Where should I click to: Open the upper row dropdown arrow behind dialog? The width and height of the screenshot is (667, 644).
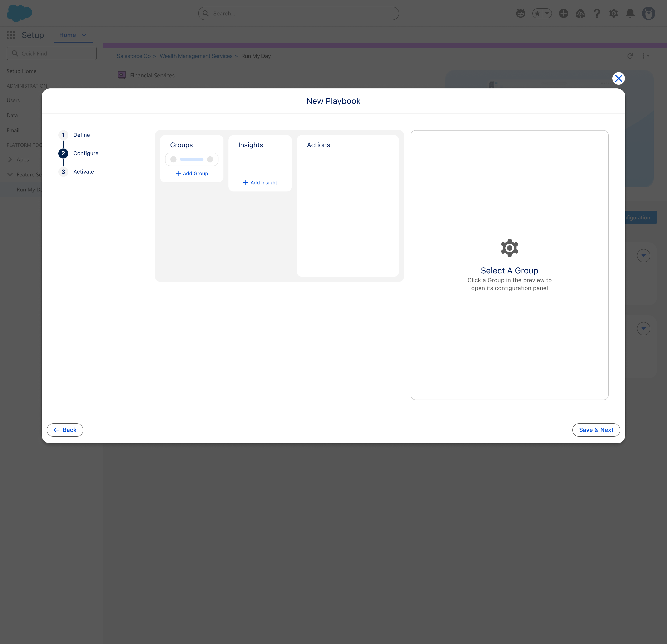click(x=643, y=255)
